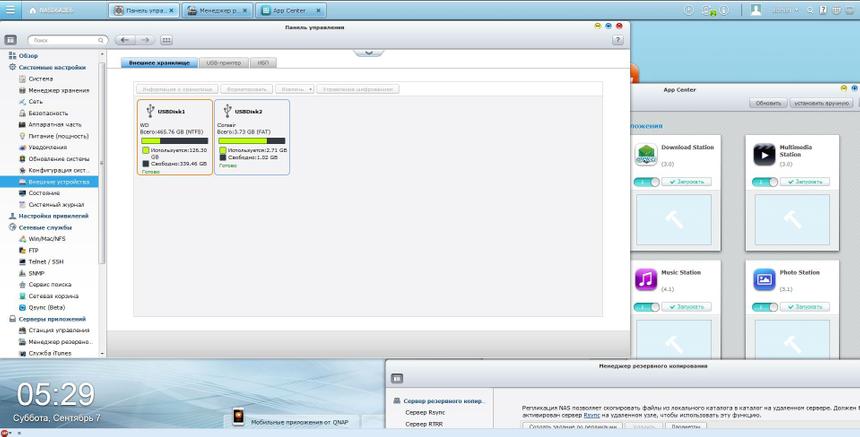Screen dimensions: 860x437
Task: Collapse the Сетевые службы tree section
Action: tap(12, 227)
